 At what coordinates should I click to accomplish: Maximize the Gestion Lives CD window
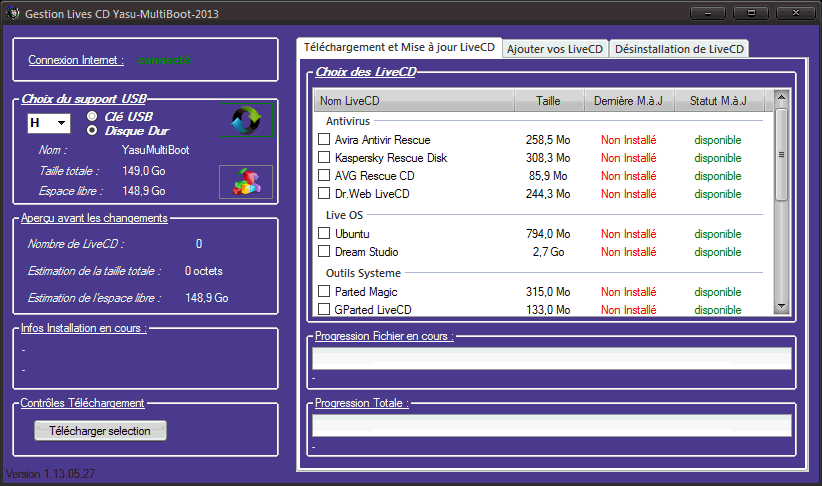[751, 13]
